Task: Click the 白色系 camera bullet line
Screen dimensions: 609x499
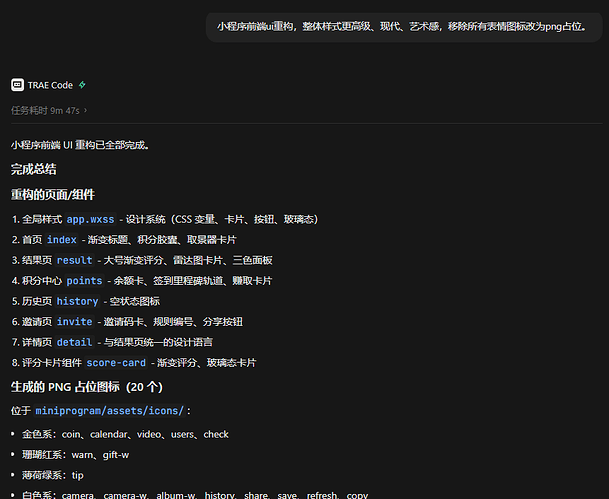Action: (195, 495)
